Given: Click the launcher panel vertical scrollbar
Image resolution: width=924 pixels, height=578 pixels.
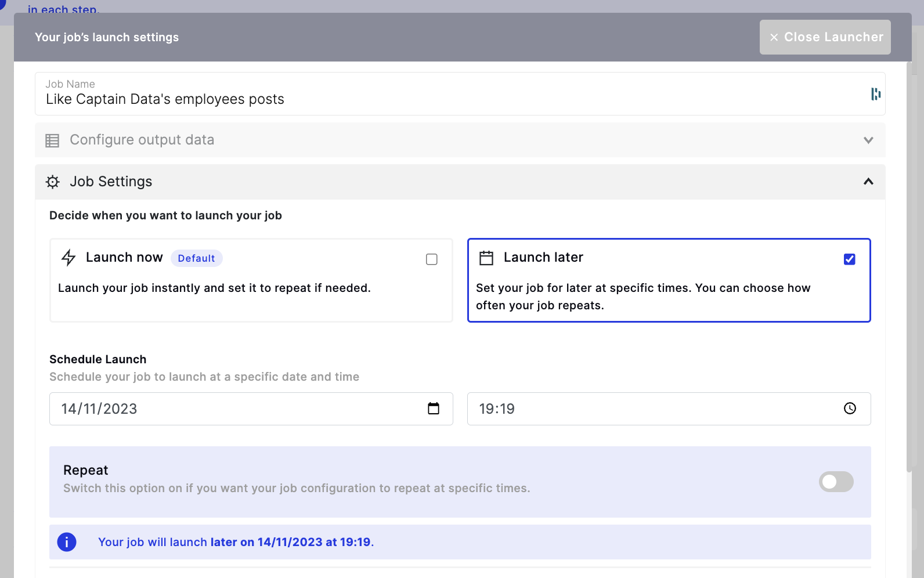Looking at the screenshot, I should 910,267.
